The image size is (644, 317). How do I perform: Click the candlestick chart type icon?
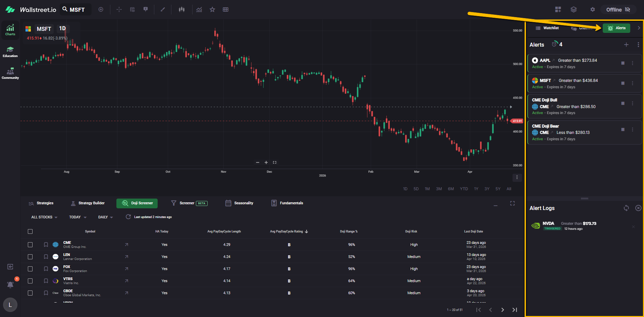[181, 9]
